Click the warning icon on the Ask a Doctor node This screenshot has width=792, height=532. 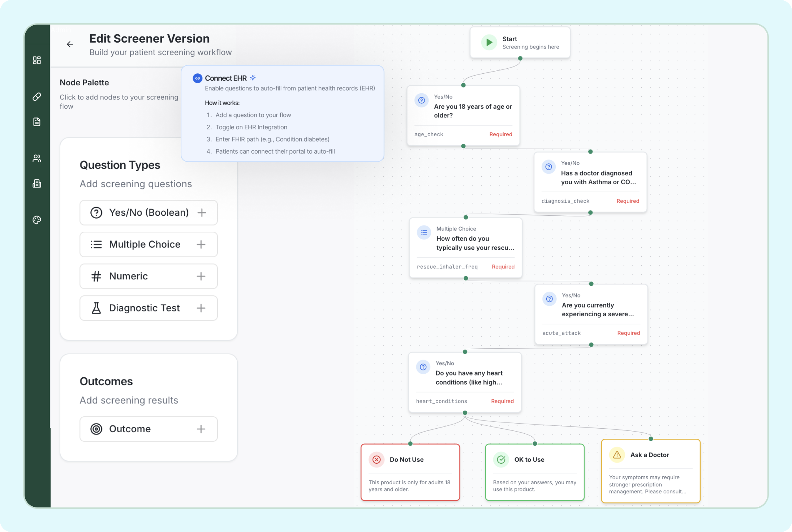click(x=617, y=455)
